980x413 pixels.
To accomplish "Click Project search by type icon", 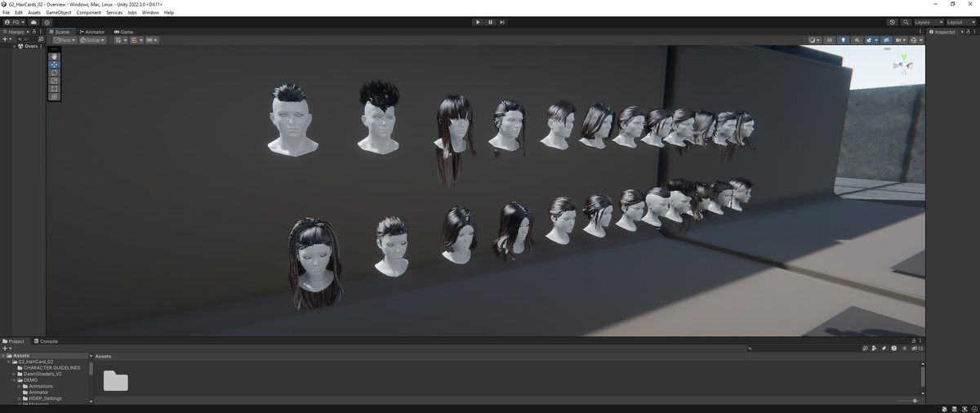I will click(874, 349).
